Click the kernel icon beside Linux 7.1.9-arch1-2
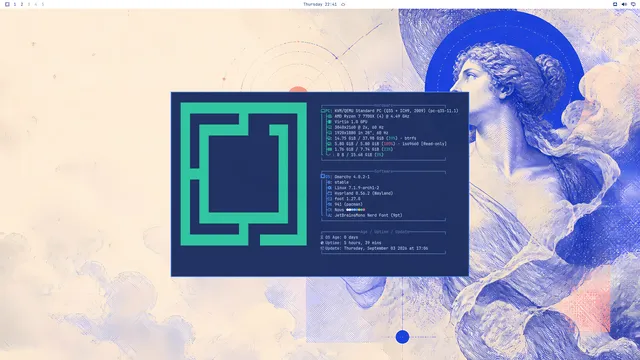 329,188
